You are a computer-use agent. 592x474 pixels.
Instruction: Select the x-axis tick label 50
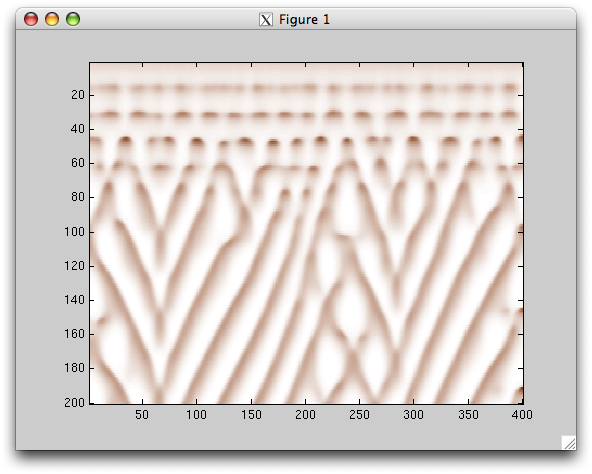[142, 415]
